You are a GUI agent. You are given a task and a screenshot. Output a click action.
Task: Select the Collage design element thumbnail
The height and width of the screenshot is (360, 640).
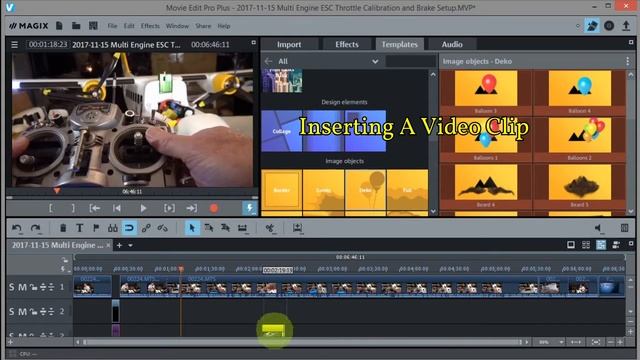pos(282,131)
